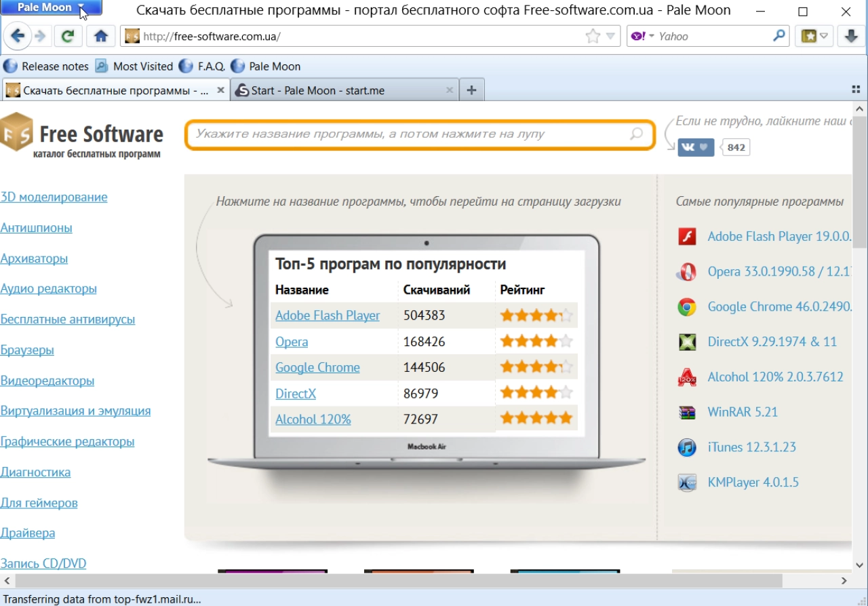Open Для геймеров category

pos(39,503)
